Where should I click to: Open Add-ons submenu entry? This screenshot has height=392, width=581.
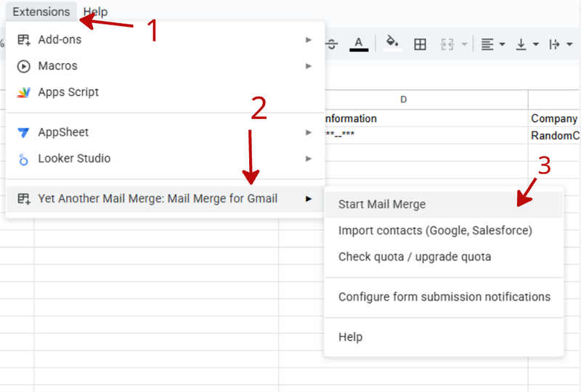pos(166,40)
